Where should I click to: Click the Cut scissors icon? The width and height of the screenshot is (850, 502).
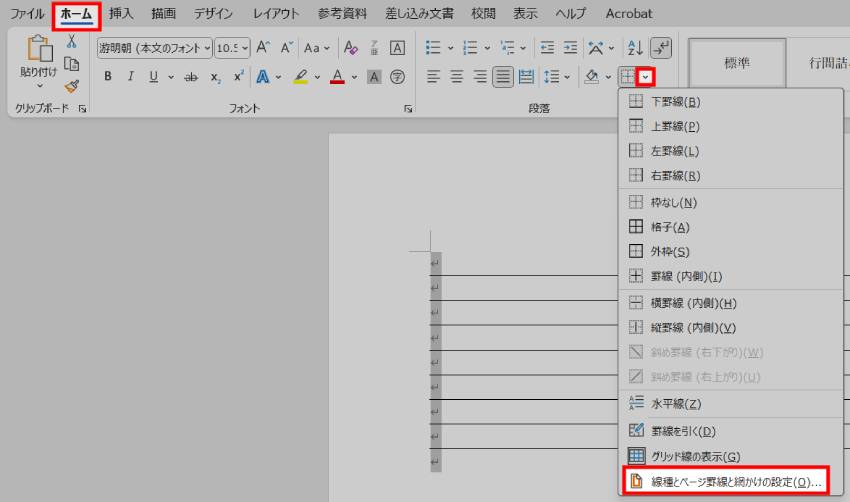pyautogui.click(x=71, y=41)
